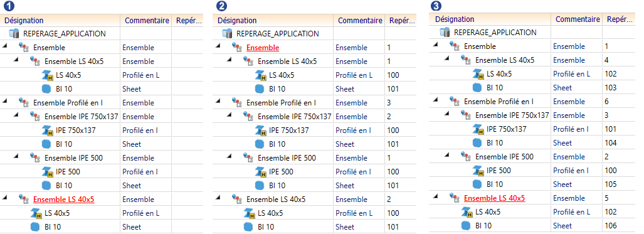
Task: Click assembly icon of red Ensemble LS 40x5, left panel
Action: click(x=23, y=199)
